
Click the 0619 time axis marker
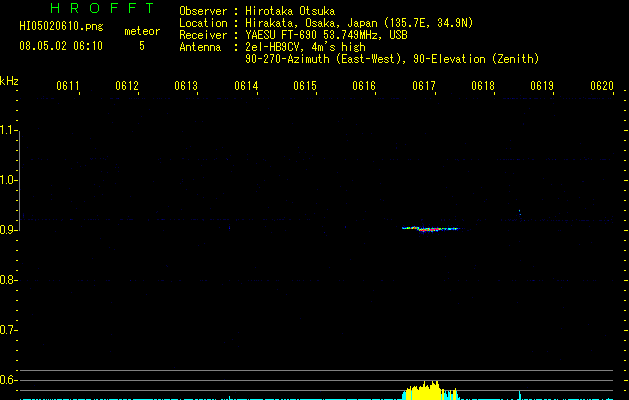[x=542, y=86]
